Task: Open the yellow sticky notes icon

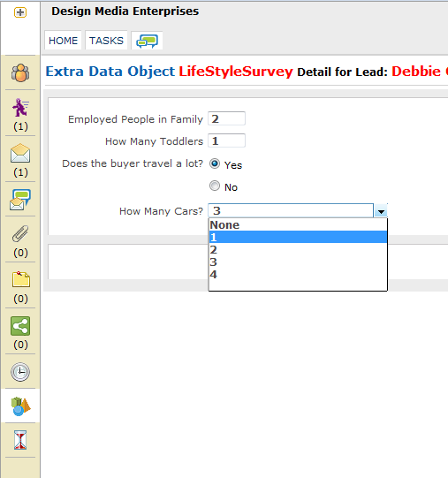Action: coord(20,279)
